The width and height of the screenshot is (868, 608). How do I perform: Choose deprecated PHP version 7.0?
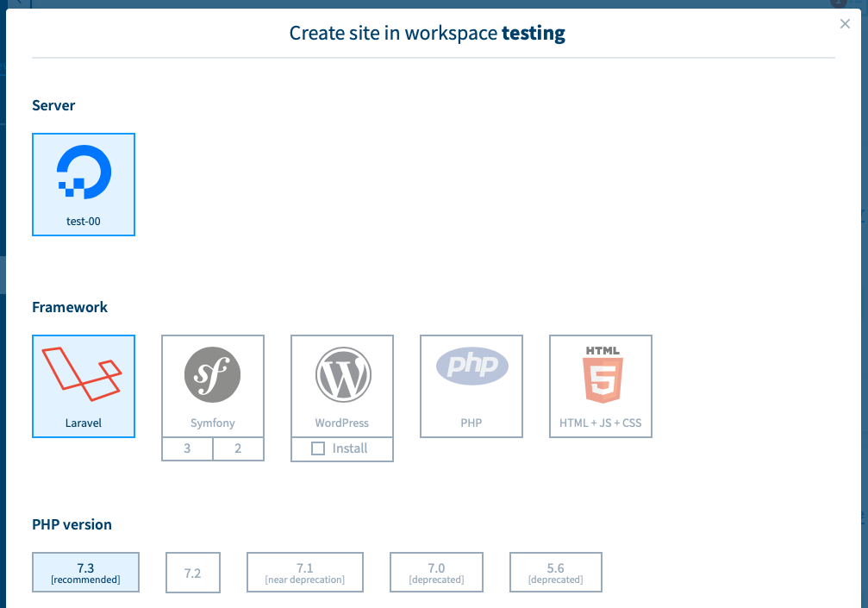point(436,573)
